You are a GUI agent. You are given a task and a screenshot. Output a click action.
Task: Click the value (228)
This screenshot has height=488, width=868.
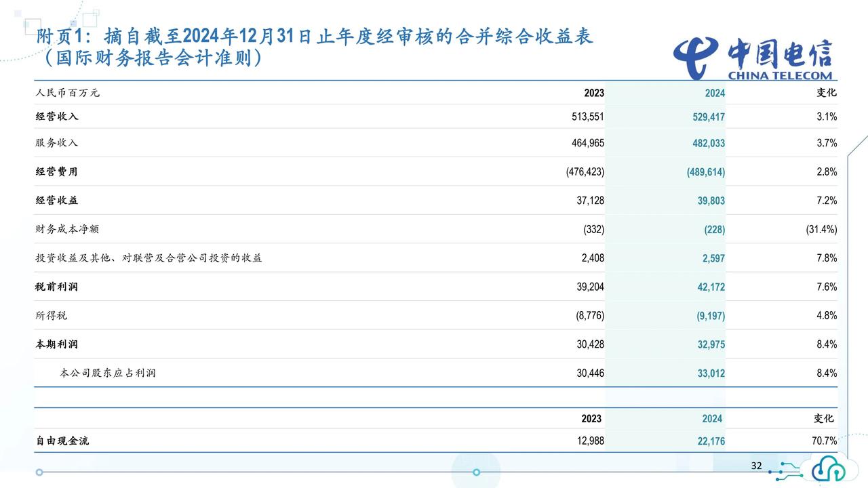click(x=715, y=230)
